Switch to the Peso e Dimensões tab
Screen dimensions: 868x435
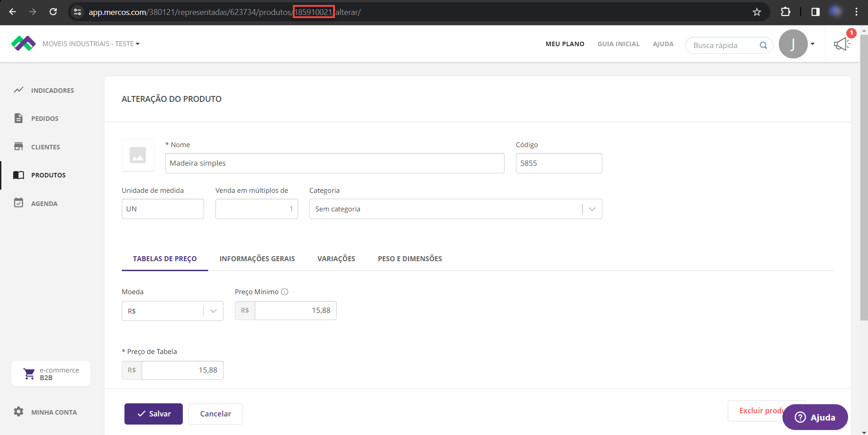click(x=410, y=259)
